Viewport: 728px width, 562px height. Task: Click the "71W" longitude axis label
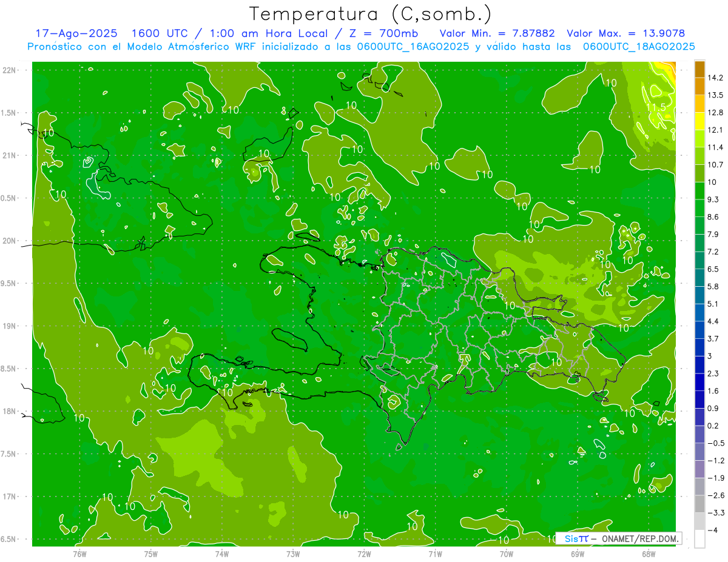pyautogui.click(x=435, y=554)
